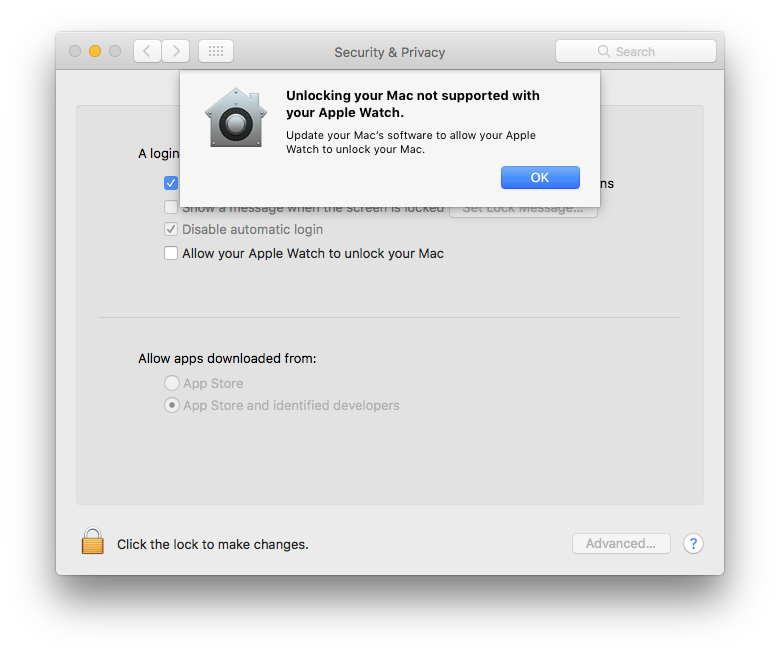Click 'Unlocking your Mac not supported' heading
This screenshot has height=655, width=780.
tap(413, 104)
